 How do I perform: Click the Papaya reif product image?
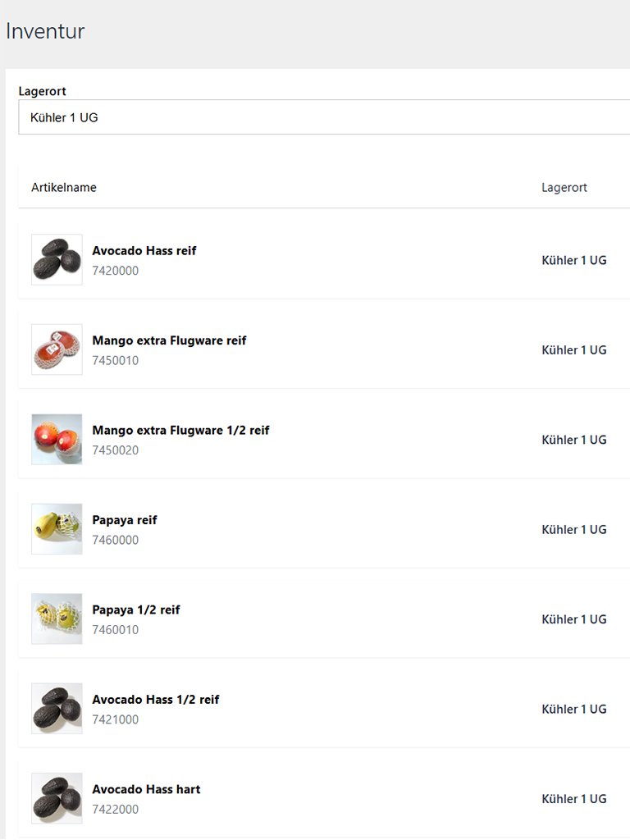(57, 529)
